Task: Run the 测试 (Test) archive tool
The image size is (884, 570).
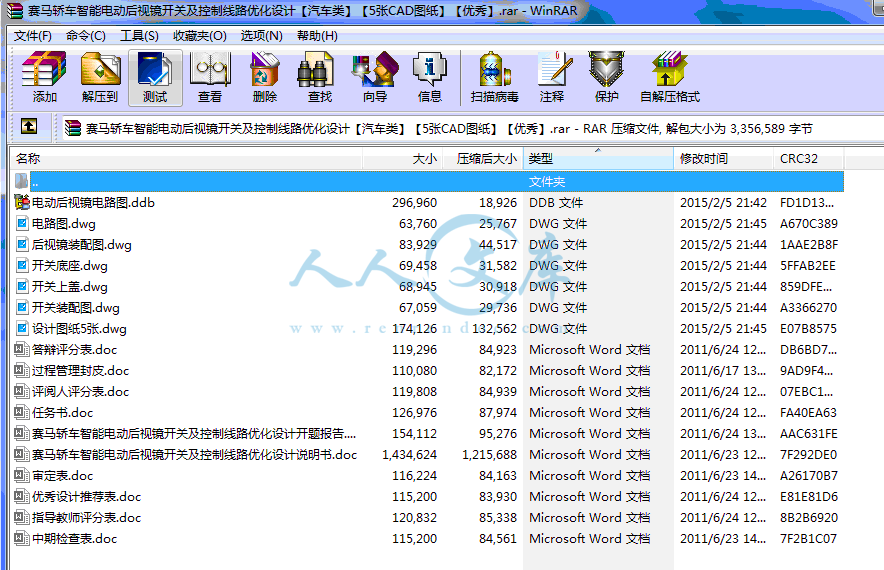Action: tap(155, 77)
